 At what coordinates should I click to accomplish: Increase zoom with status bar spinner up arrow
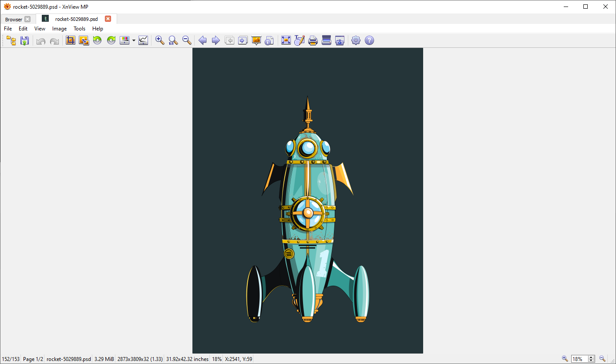[591, 357]
